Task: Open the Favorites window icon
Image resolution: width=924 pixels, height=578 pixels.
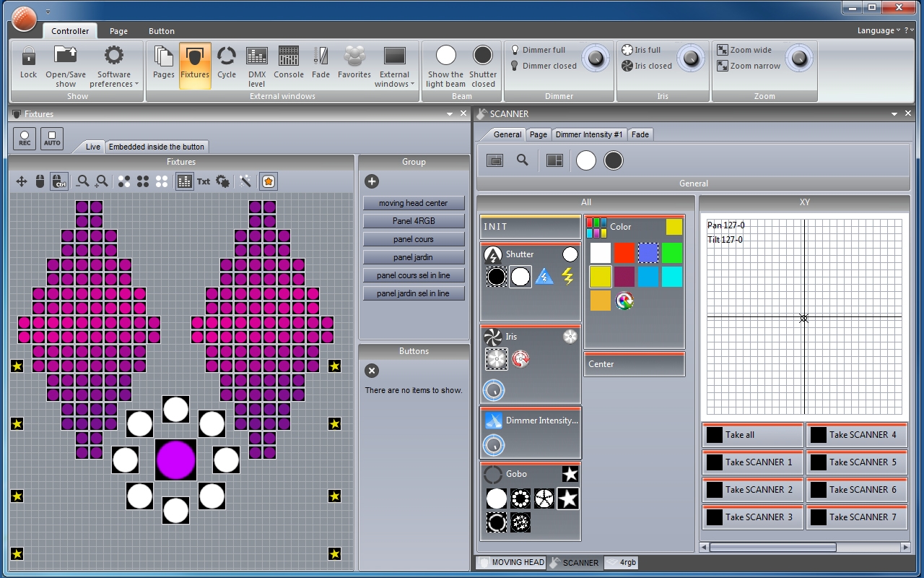Action: point(354,63)
